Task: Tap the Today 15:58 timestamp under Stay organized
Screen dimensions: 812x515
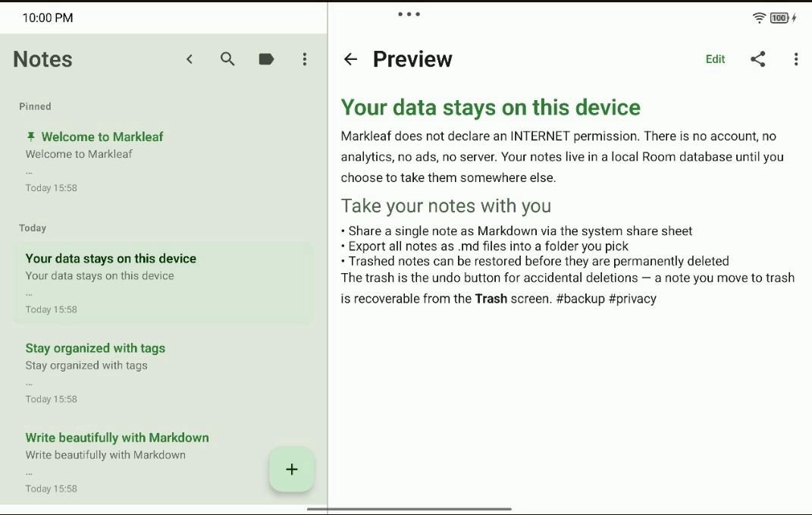Action: tap(52, 399)
